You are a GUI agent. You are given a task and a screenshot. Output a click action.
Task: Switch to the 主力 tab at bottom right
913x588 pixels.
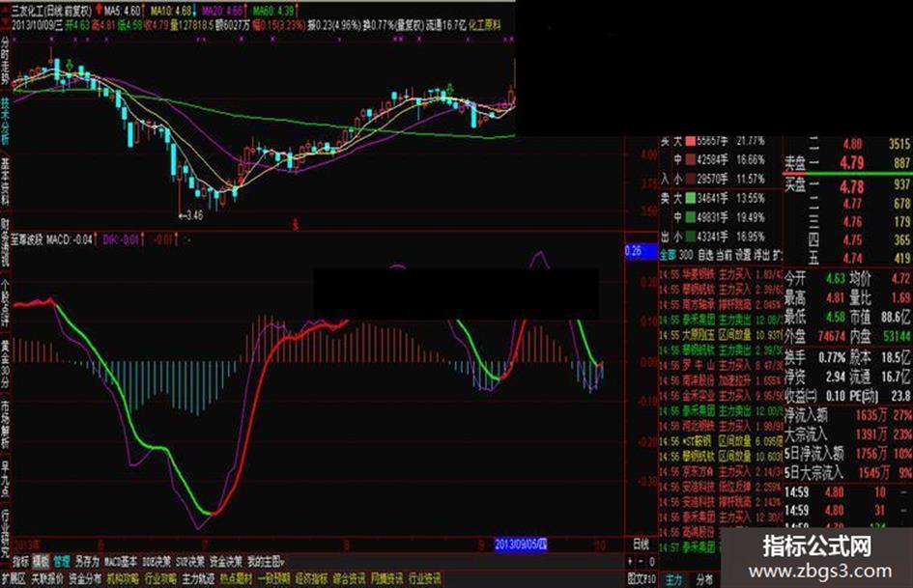point(673,579)
